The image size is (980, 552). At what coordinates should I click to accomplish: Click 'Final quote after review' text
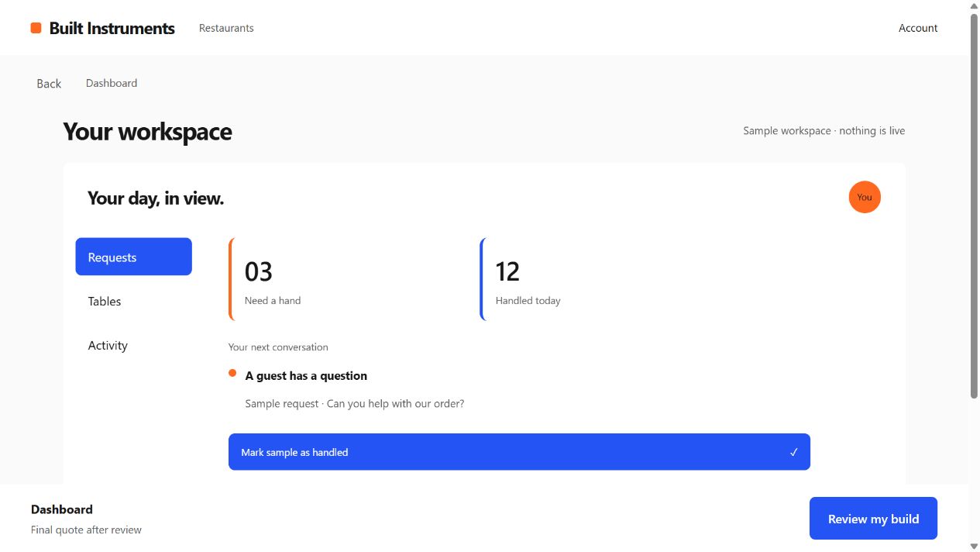click(x=86, y=530)
